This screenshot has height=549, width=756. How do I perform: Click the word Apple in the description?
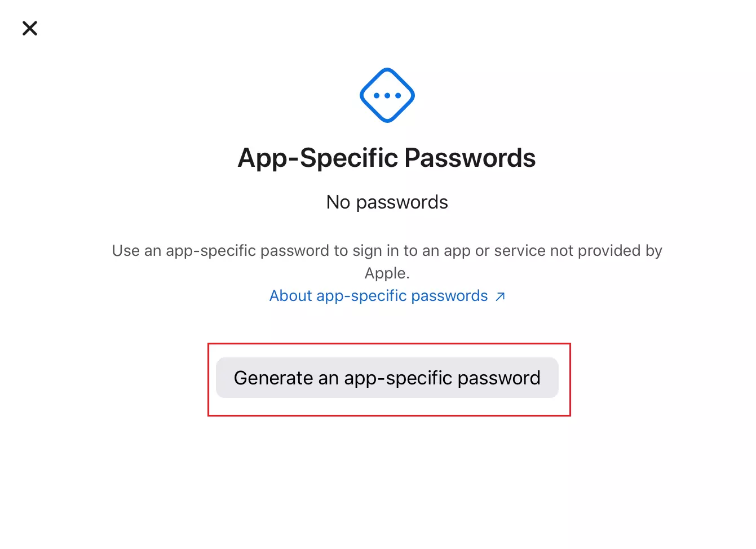pos(385,273)
